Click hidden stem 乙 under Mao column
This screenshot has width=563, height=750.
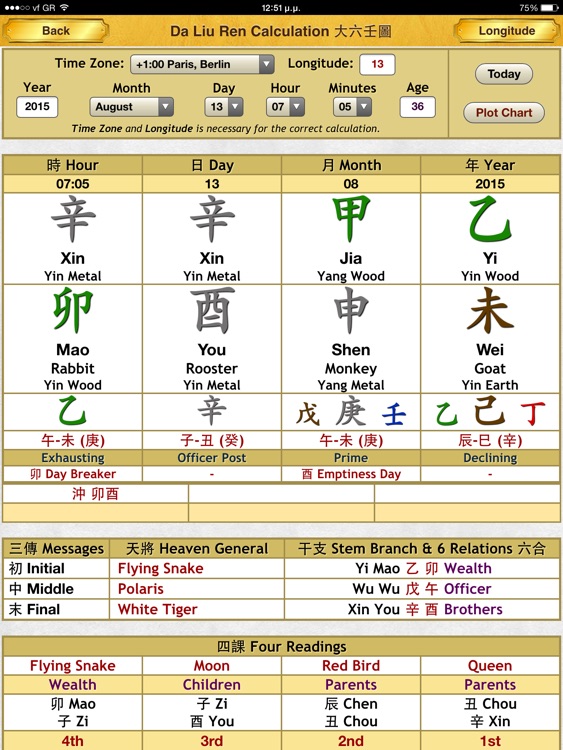(73, 412)
